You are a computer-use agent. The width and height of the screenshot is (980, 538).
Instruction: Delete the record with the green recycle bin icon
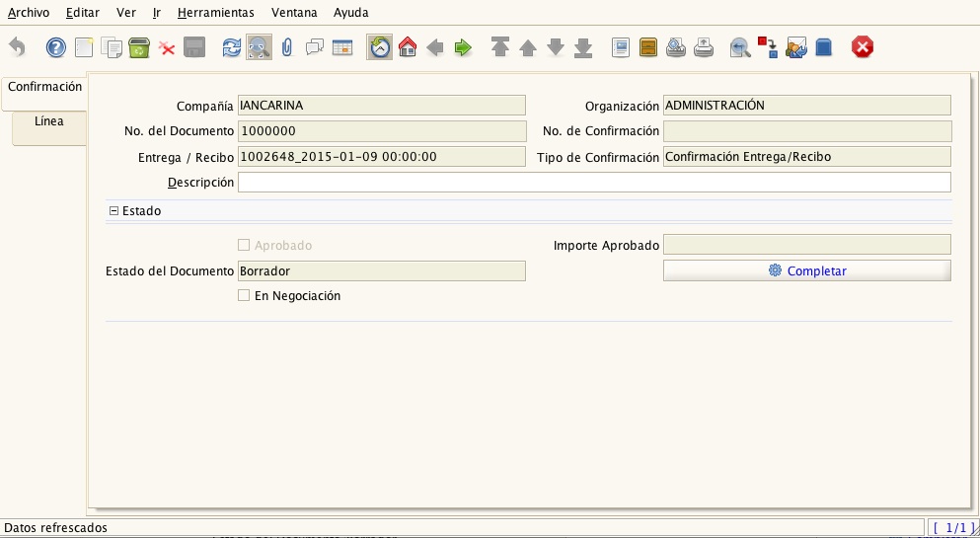click(x=139, y=47)
